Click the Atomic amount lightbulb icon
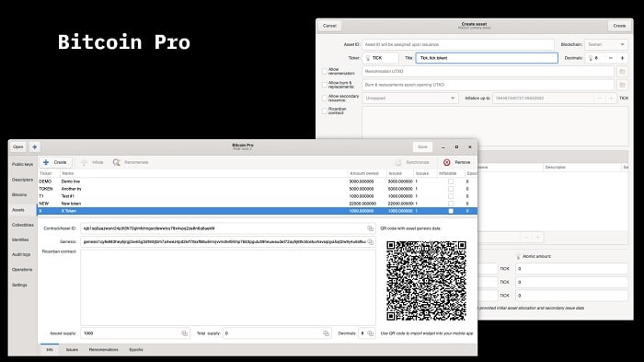 pos(518,256)
